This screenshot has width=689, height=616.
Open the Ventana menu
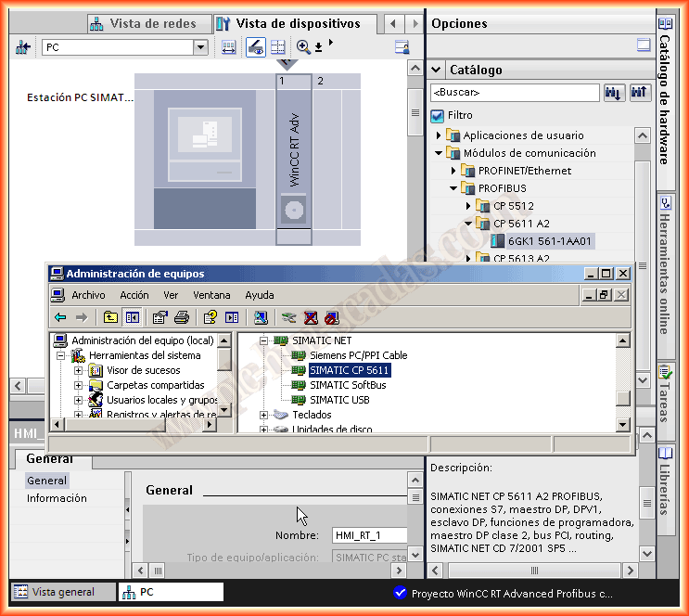[x=211, y=295]
